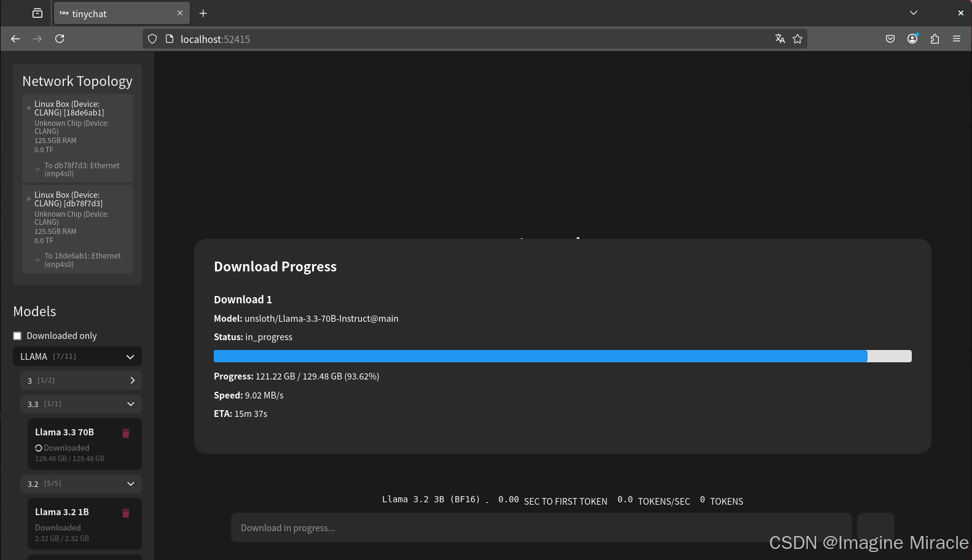
Task: Delete the Llama 3.3 70B model
Action: pos(126,434)
